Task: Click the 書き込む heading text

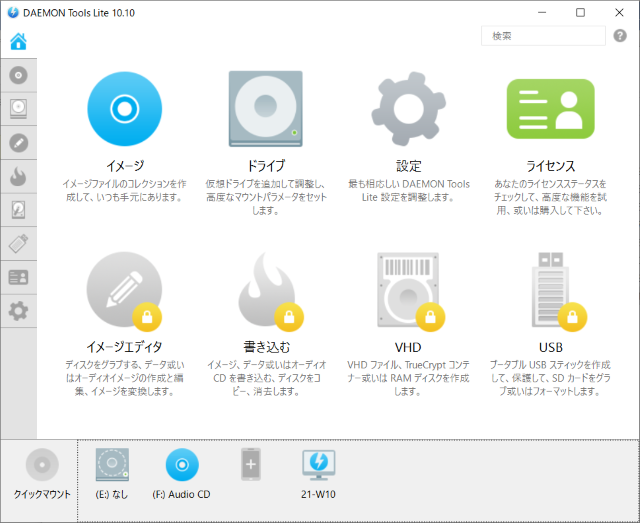Action: point(267,347)
